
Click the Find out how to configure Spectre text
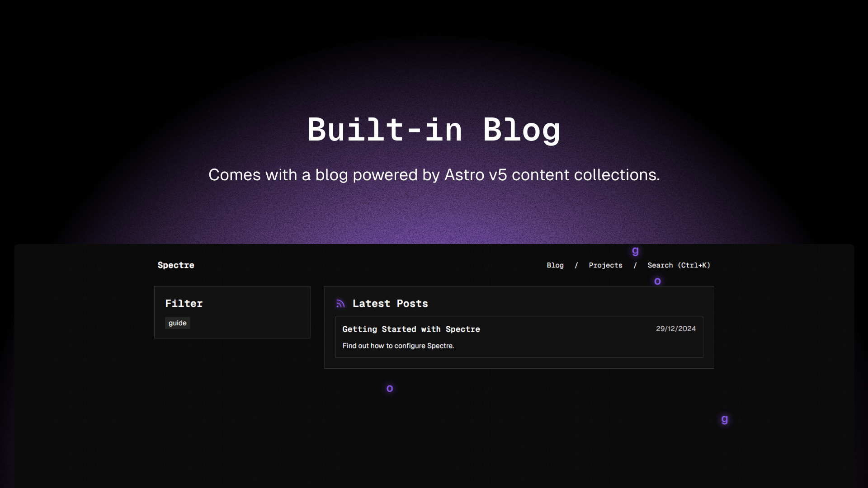398,346
